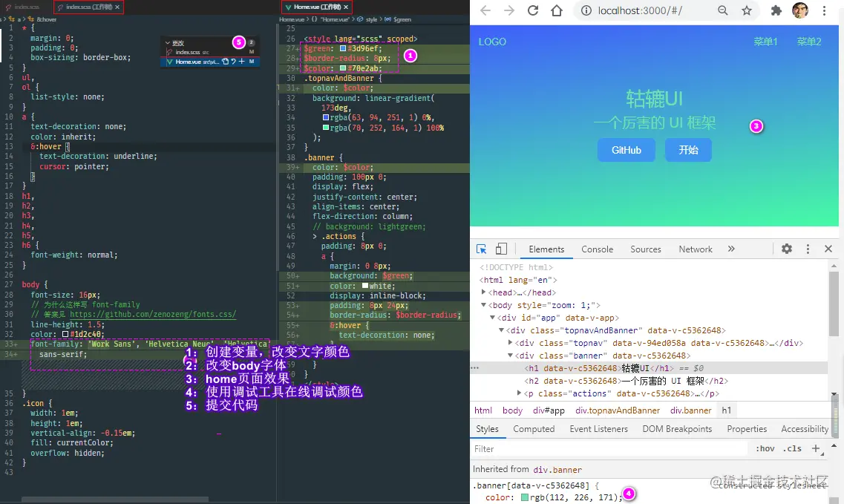844x504 pixels.
Task: Open color picker for rgb(112, 226, 171) swatch
Action: (x=525, y=497)
